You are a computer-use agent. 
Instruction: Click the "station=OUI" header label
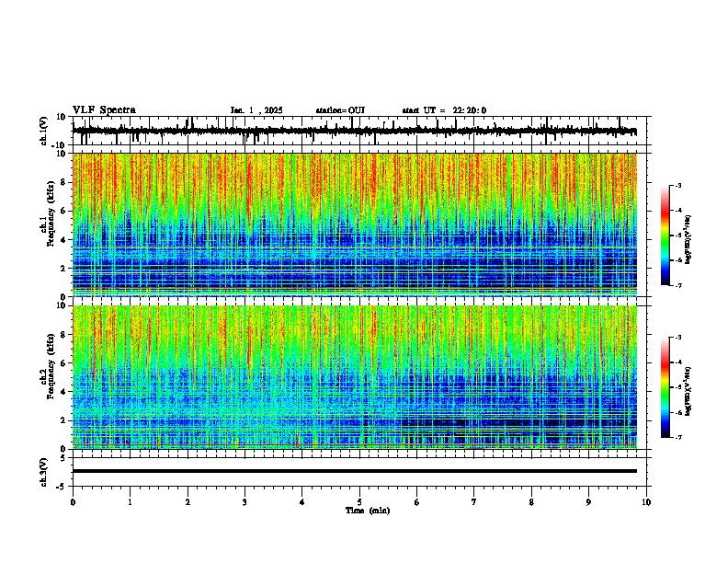pos(340,110)
